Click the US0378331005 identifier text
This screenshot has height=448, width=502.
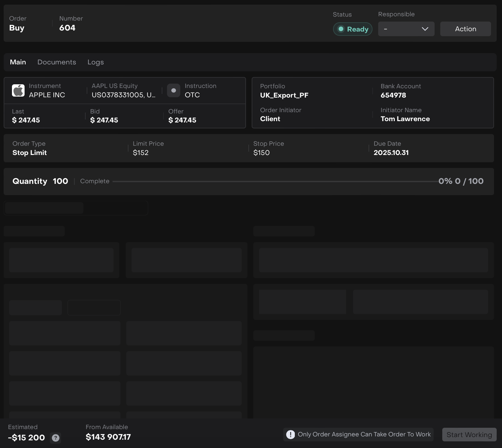123,95
